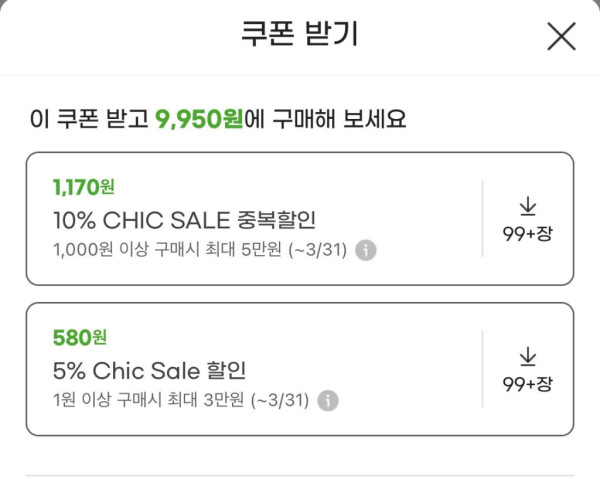Click the (~3/31) expiry on 10% coupon
The image size is (600, 486).
[319, 250]
